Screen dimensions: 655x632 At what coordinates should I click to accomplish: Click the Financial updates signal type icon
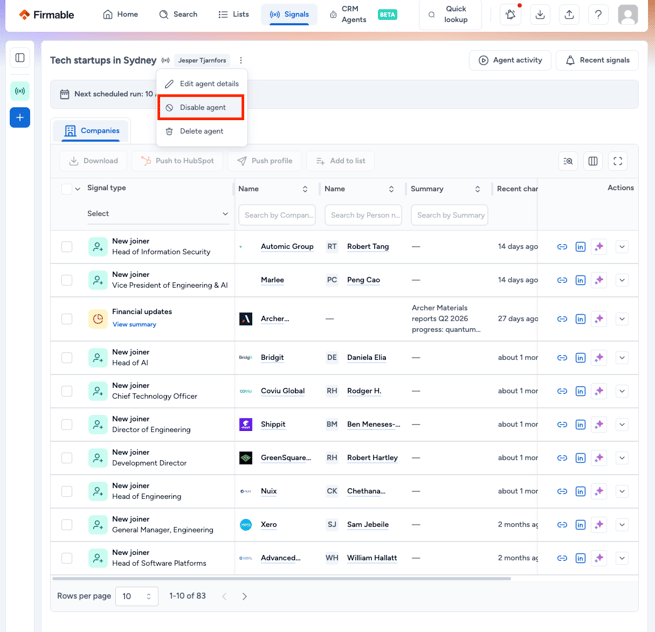[98, 319]
